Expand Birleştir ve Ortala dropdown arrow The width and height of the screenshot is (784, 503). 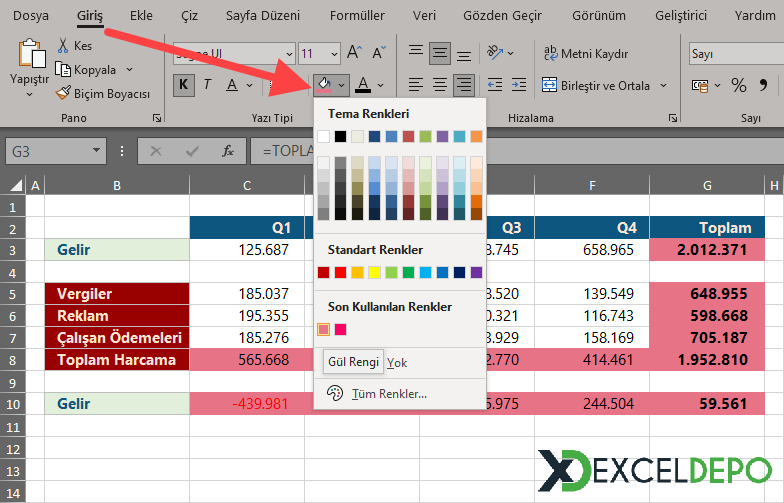point(664,86)
